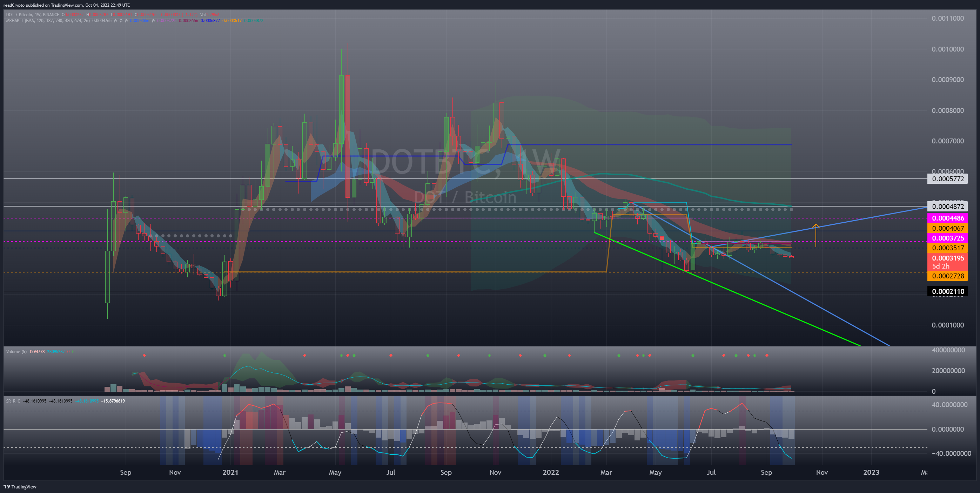Click the 0.0010000 price axis tick
Image resolution: width=980 pixels, height=493 pixels.
pos(948,49)
